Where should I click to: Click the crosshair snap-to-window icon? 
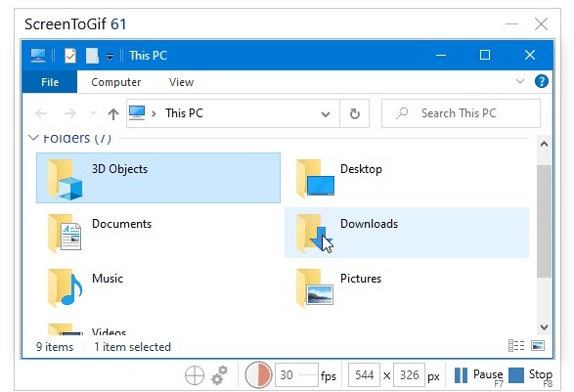[195, 375]
